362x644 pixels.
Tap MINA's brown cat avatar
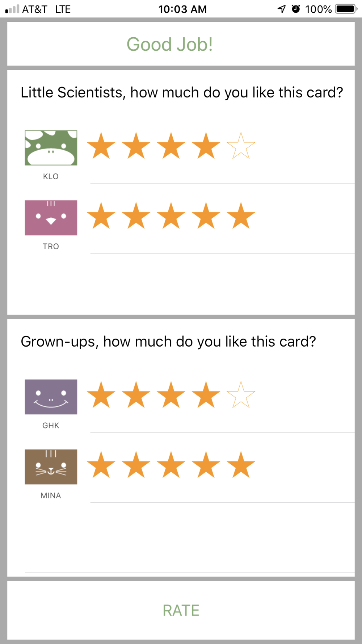pyautogui.click(x=51, y=467)
